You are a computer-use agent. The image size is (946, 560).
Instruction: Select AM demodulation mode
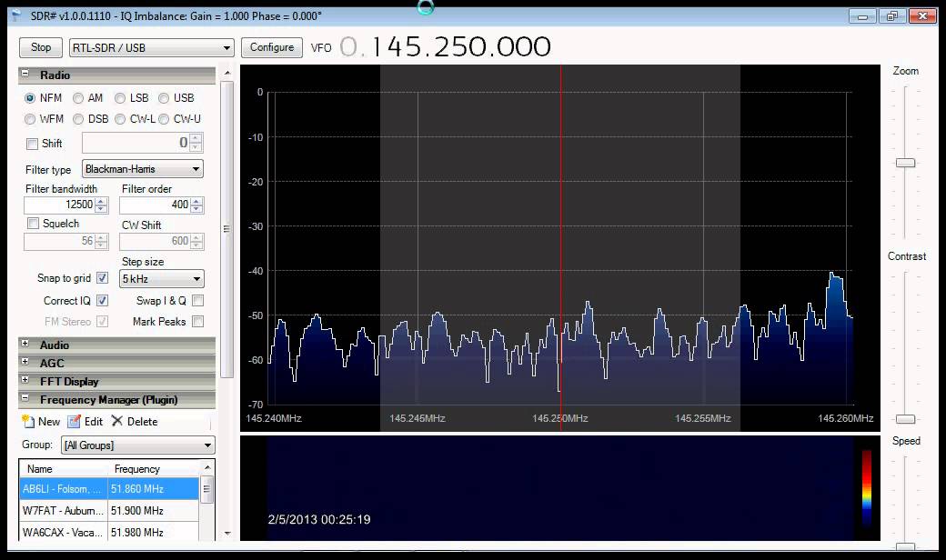(78, 97)
